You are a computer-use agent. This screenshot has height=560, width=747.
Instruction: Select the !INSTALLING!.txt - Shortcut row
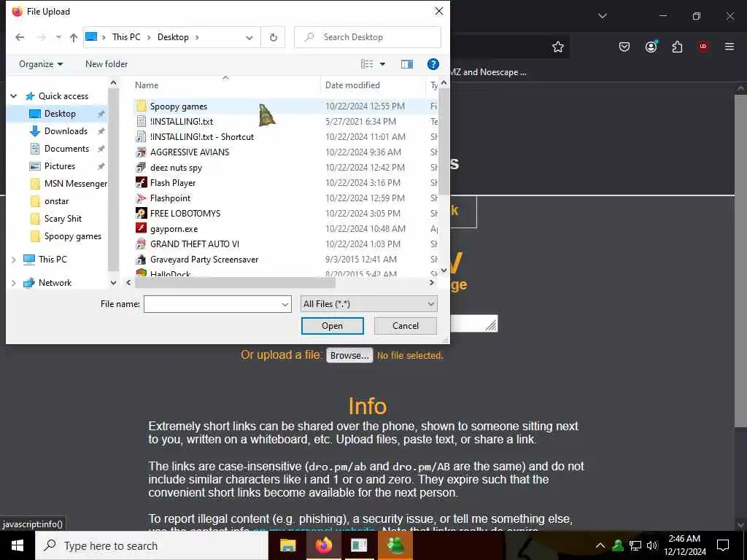[x=285, y=137]
